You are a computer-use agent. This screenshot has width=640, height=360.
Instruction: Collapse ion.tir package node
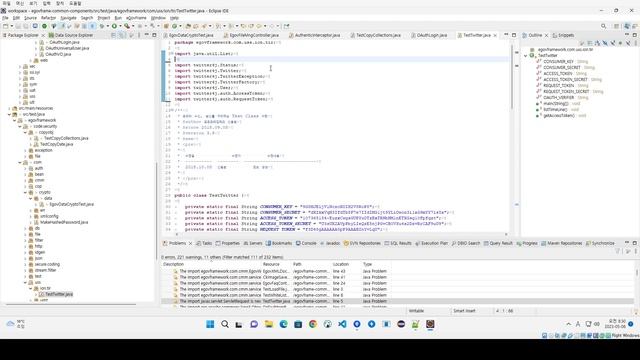click(30, 289)
